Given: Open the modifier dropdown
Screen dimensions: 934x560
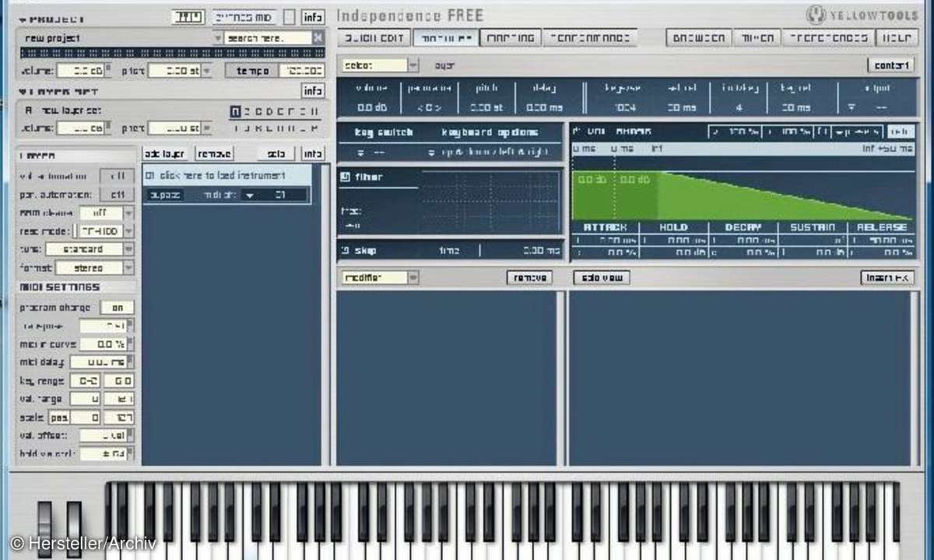Looking at the screenshot, I should pyautogui.click(x=413, y=278).
